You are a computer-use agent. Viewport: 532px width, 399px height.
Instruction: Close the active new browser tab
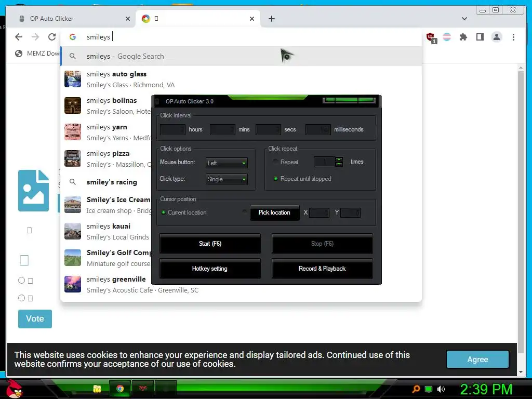point(252,19)
